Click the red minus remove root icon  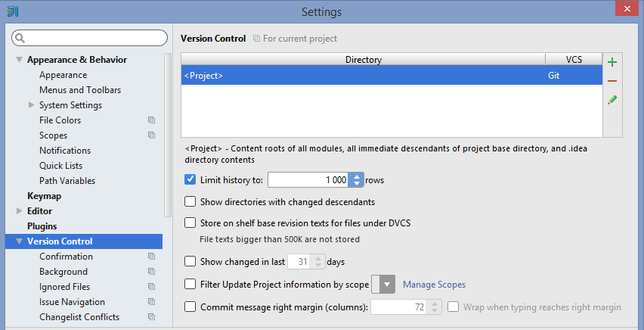(x=612, y=81)
